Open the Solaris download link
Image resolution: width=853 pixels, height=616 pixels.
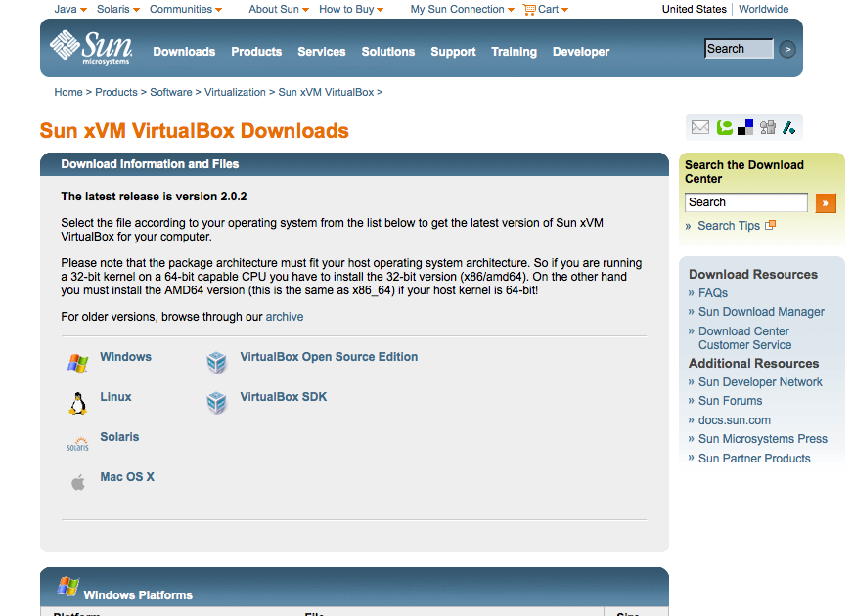[x=119, y=437]
